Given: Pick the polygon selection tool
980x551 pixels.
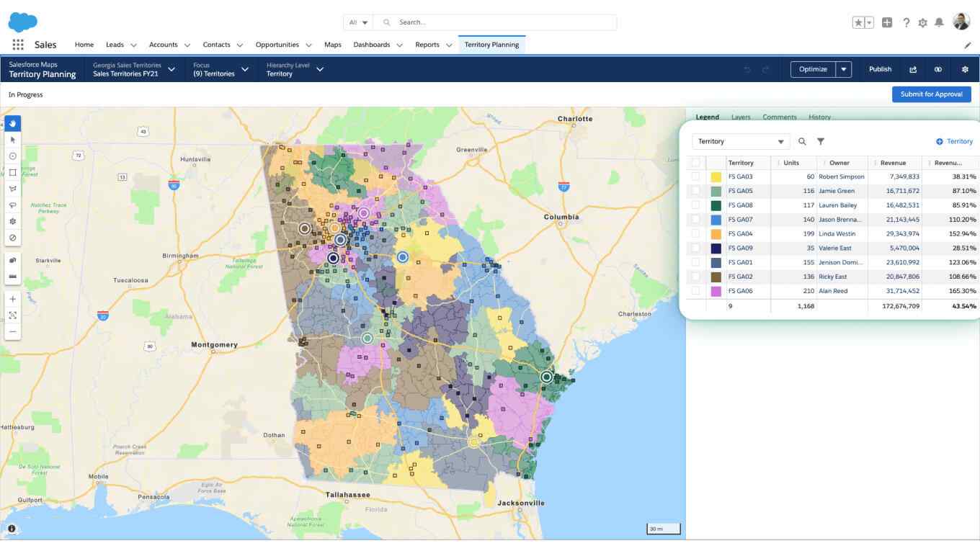Looking at the screenshot, I should [x=13, y=189].
